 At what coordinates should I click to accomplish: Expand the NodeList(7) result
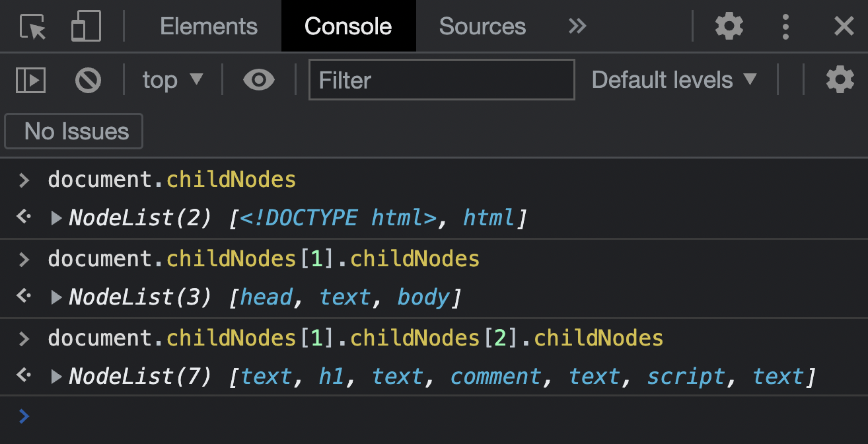[57, 377]
